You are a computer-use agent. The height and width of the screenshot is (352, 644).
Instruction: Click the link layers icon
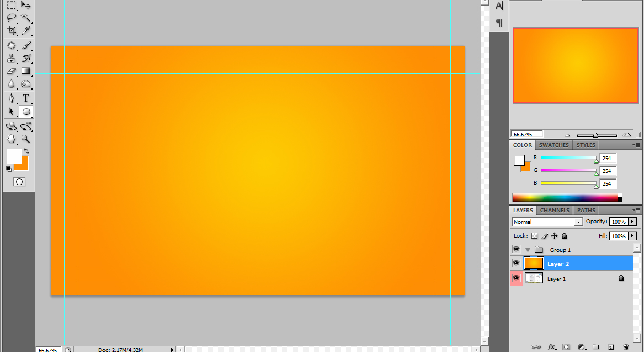tap(536, 347)
